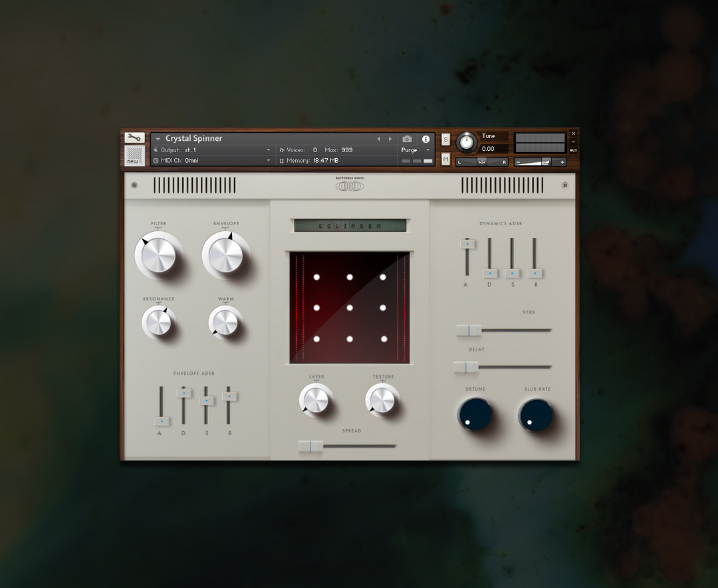Image resolution: width=718 pixels, height=588 pixels.
Task: Open the Crystal Spinner instrument header menu
Action: point(158,139)
